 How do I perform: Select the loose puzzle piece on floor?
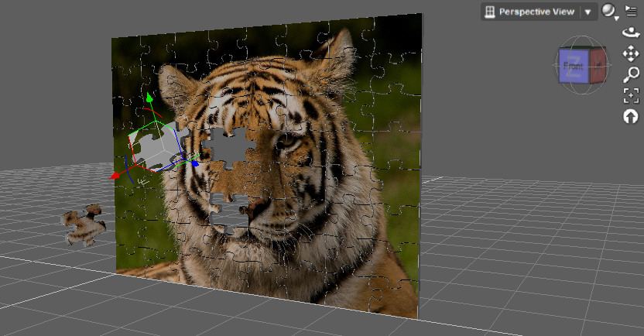click(x=84, y=225)
